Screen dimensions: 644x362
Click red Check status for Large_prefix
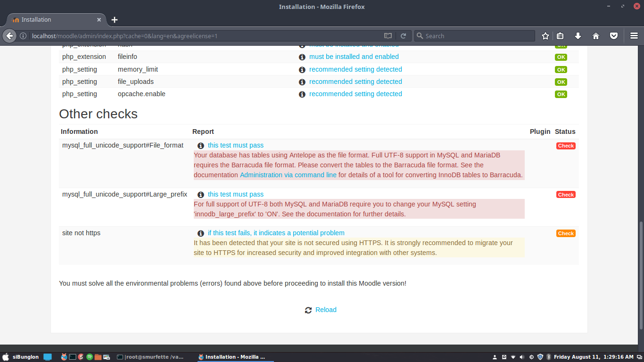click(x=566, y=195)
